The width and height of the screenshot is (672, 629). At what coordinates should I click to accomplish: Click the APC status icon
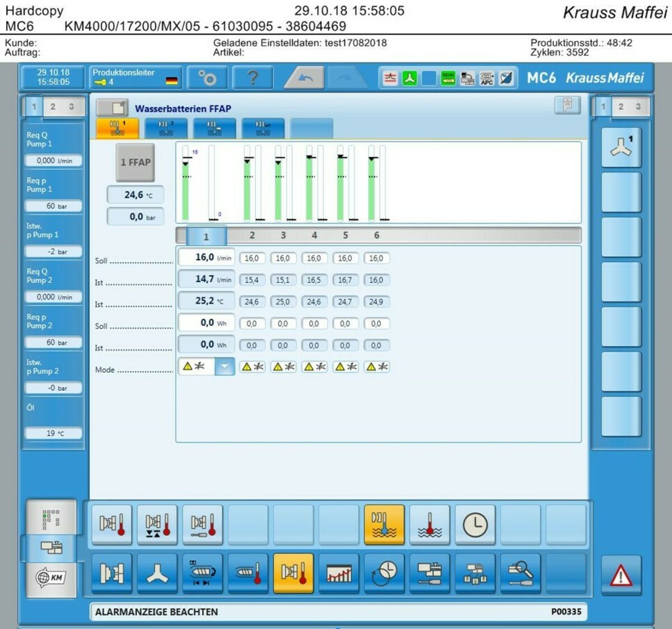pos(487,78)
